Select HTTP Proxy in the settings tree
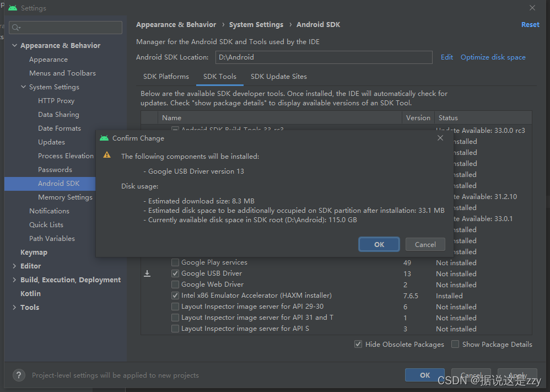The width and height of the screenshot is (550, 392). coord(56,101)
